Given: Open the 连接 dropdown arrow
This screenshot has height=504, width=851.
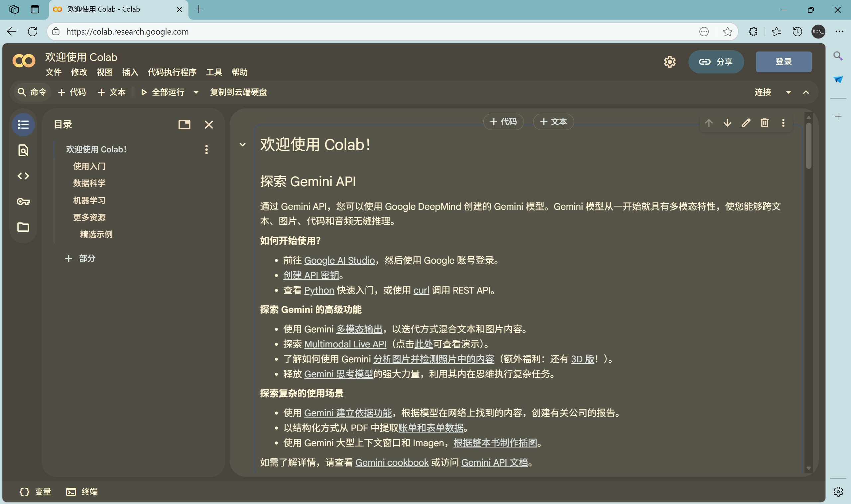Looking at the screenshot, I should pyautogui.click(x=788, y=92).
